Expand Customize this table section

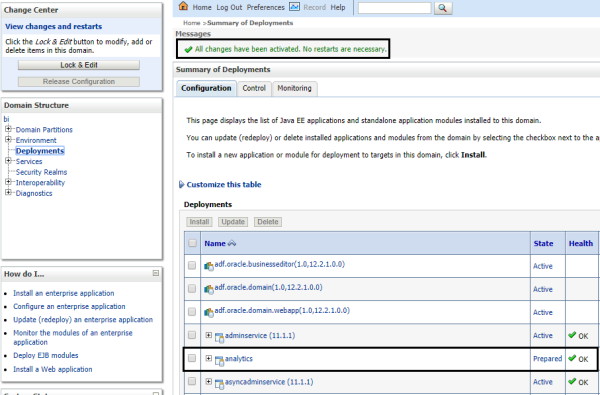[x=182, y=184]
